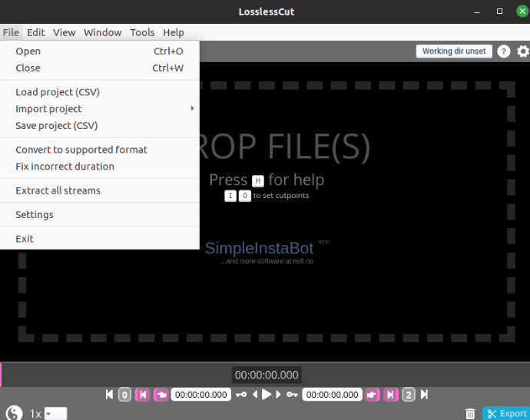Jump to end of video
The image size is (530, 420).
tap(424, 395)
